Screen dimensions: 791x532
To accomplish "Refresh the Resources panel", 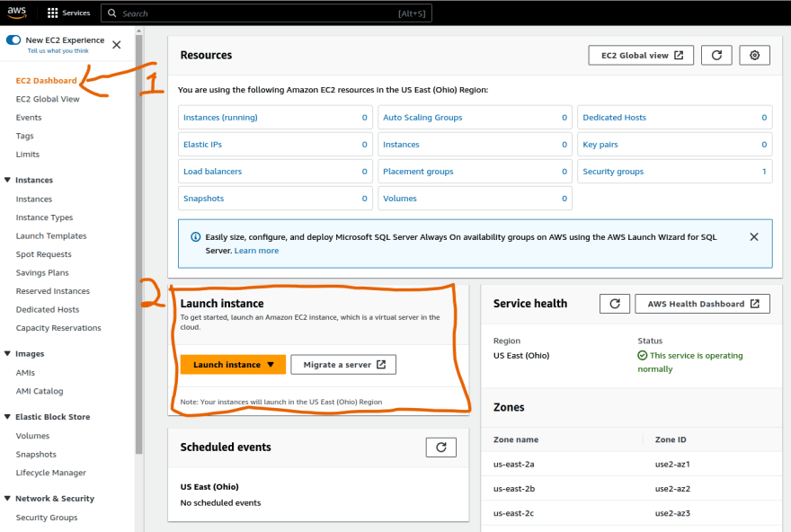I will tap(716, 56).
